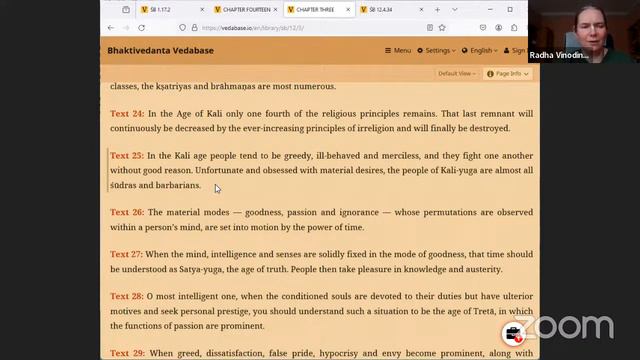Open the Text 29 link
640x360 pixels.
127,353
